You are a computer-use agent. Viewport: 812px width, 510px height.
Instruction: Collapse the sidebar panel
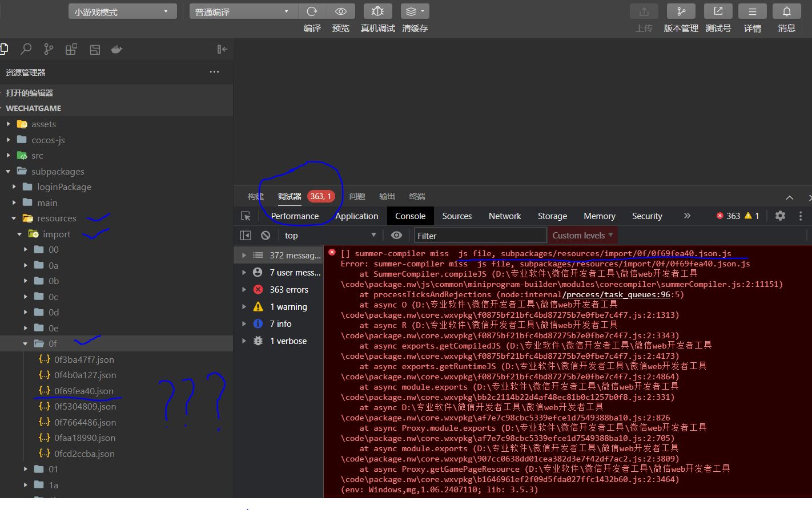click(222, 50)
